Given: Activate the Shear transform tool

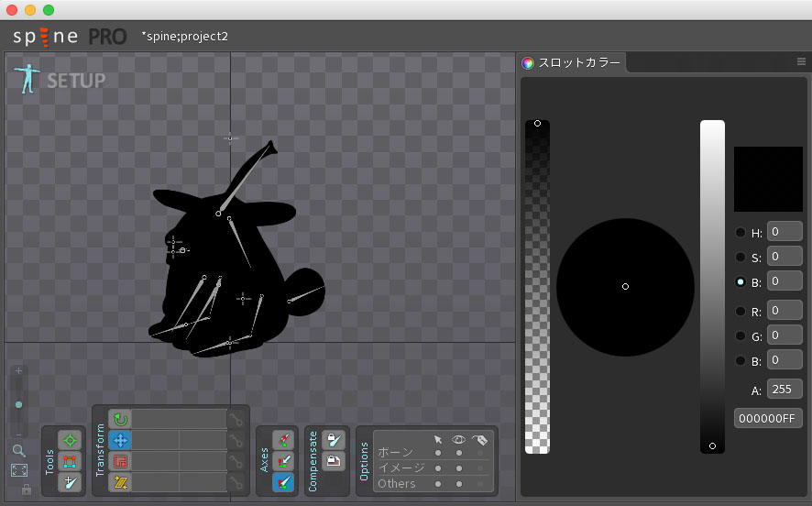Looking at the screenshot, I should [x=120, y=483].
